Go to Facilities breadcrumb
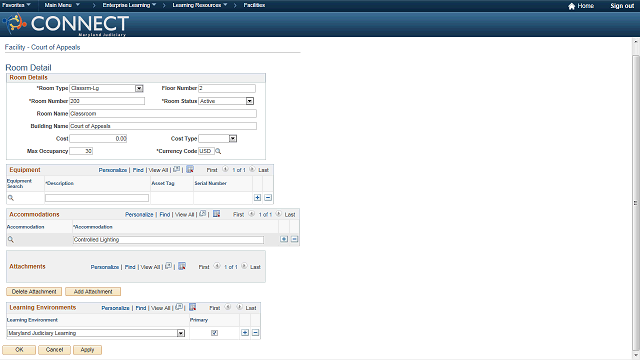This screenshot has width=640, height=360. (x=254, y=5)
